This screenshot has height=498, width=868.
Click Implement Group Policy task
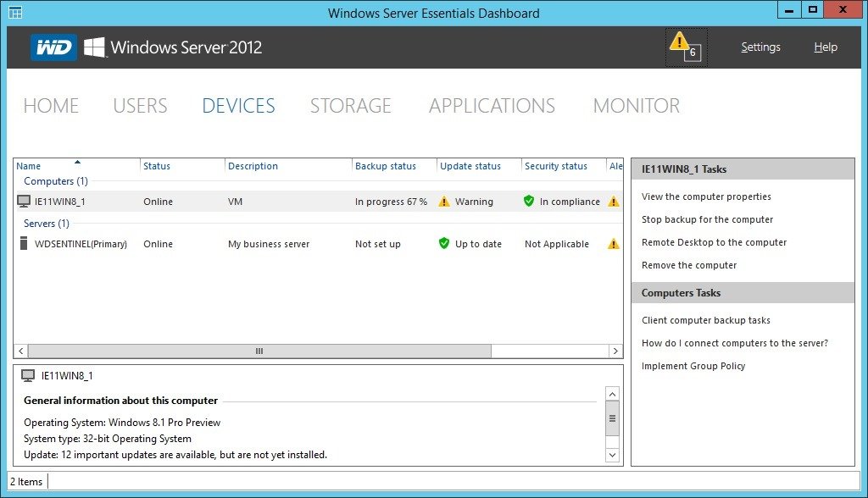coord(693,366)
